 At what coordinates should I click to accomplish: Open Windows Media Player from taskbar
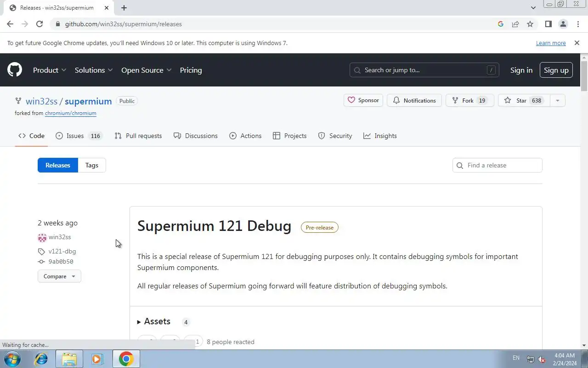tap(97, 359)
